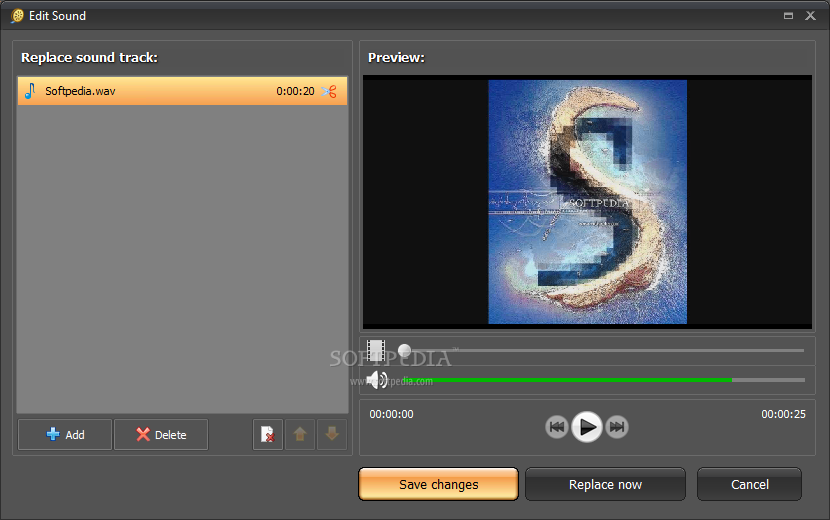Click the green volume level bar
830x520 pixels.
point(566,380)
